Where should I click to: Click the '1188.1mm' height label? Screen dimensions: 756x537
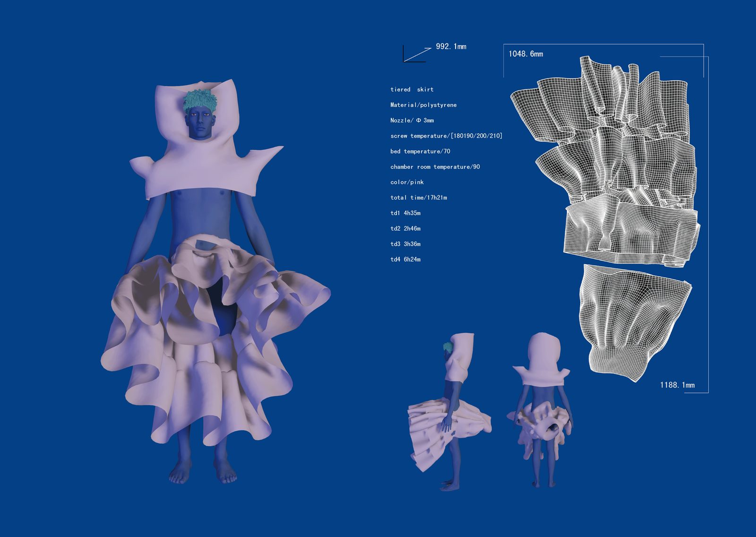678,385
